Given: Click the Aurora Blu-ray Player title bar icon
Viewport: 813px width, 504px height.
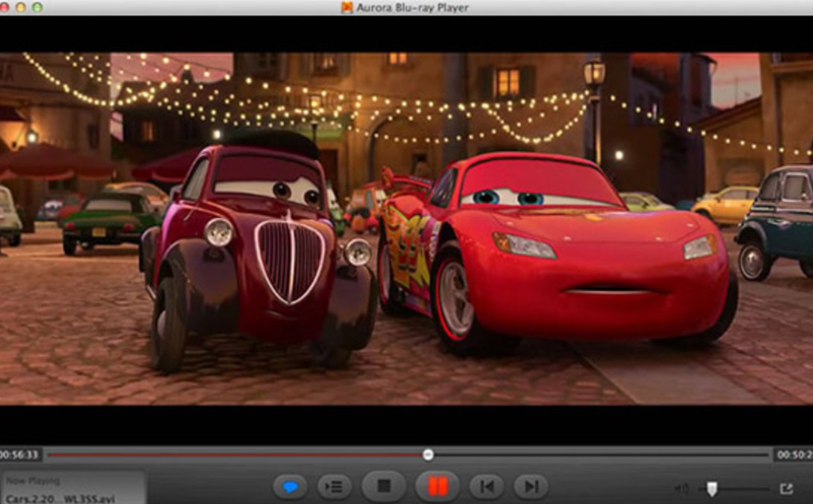Looking at the screenshot, I should (x=347, y=7).
